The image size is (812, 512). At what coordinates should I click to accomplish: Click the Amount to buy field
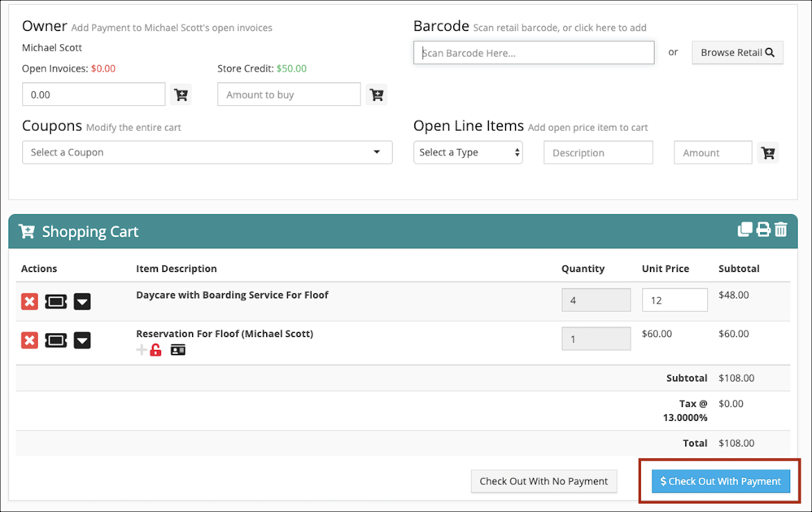[x=289, y=94]
